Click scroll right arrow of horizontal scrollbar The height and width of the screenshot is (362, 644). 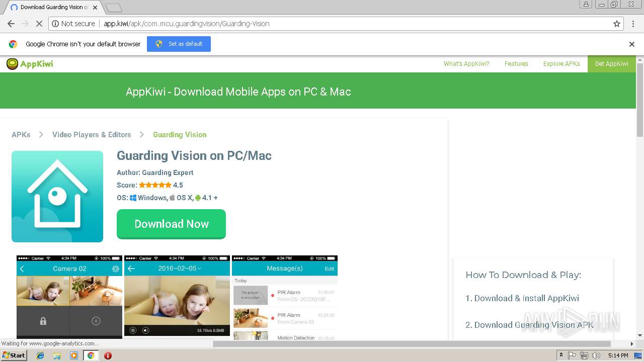tap(632, 344)
